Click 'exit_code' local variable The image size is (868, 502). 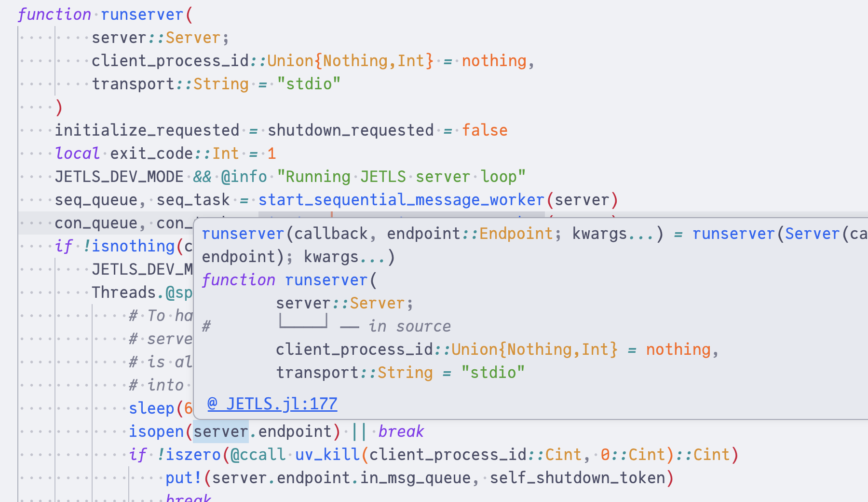coord(151,153)
